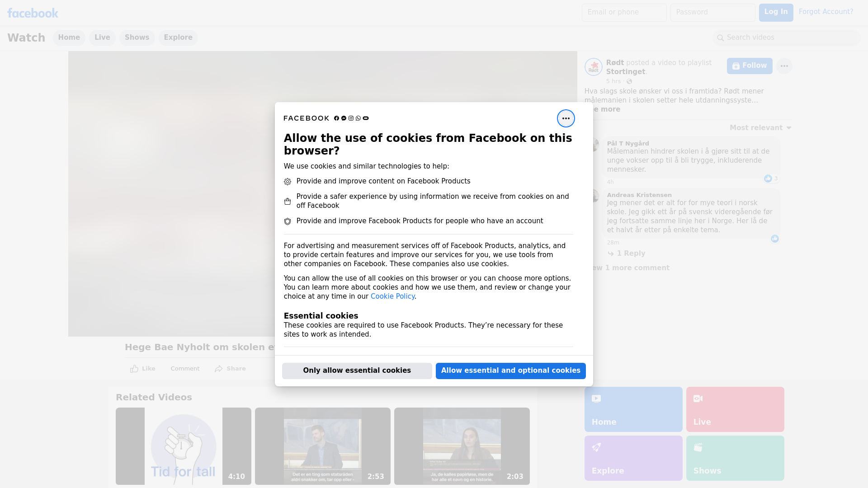
Task: Click the Share arrow icon
Action: point(219,369)
